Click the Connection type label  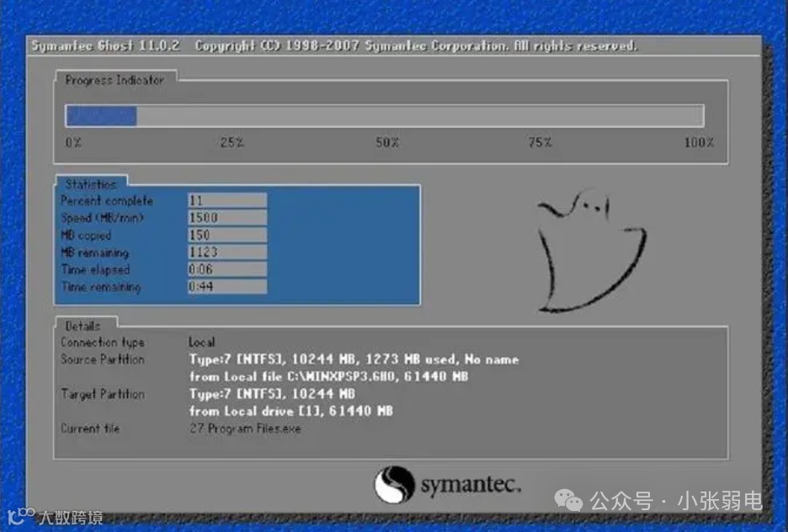[x=103, y=342]
